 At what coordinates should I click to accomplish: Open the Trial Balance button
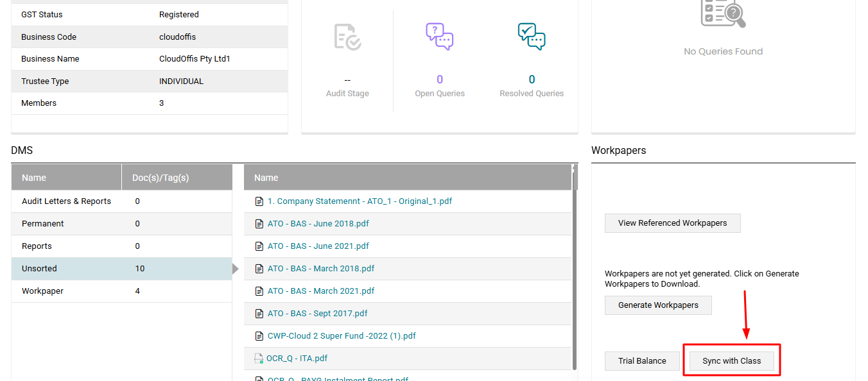pyautogui.click(x=642, y=361)
